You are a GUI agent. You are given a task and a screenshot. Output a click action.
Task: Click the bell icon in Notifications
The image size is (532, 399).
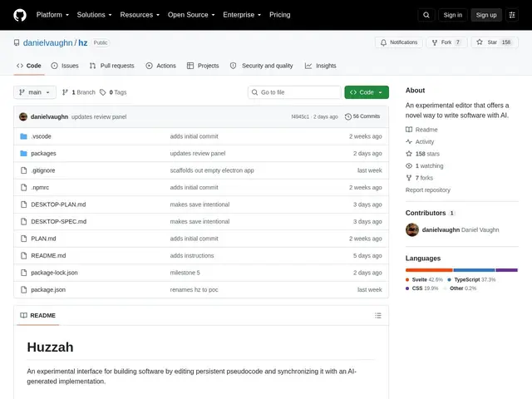pos(383,42)
